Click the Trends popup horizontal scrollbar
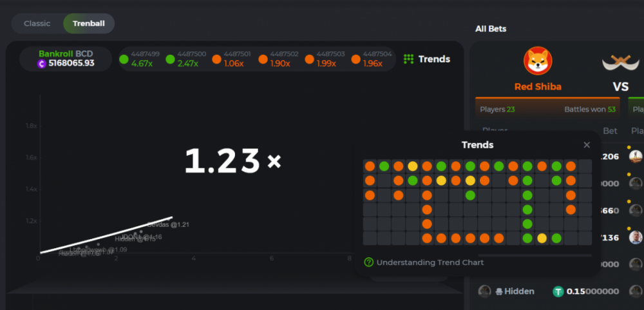644x310 pixels. [x=478, y=255]
